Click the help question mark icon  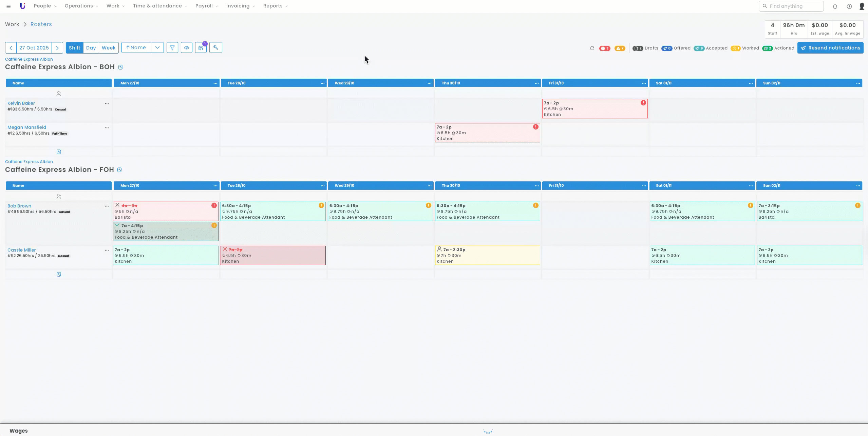(849, 6)
